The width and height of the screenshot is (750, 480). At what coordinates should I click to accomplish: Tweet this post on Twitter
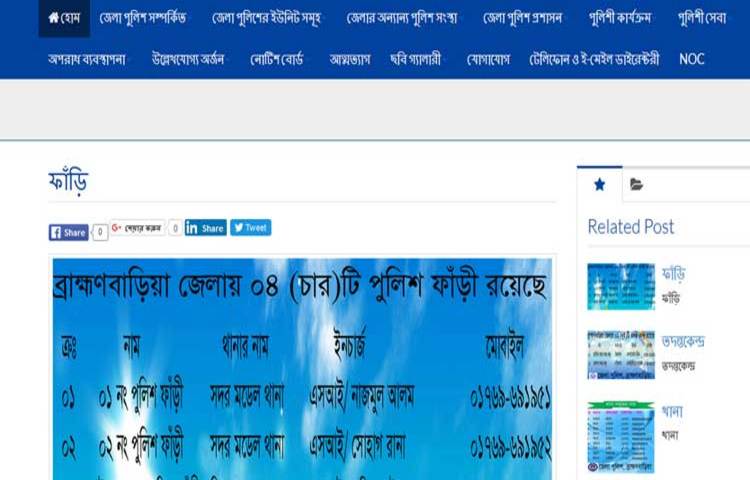coord(251,228)
